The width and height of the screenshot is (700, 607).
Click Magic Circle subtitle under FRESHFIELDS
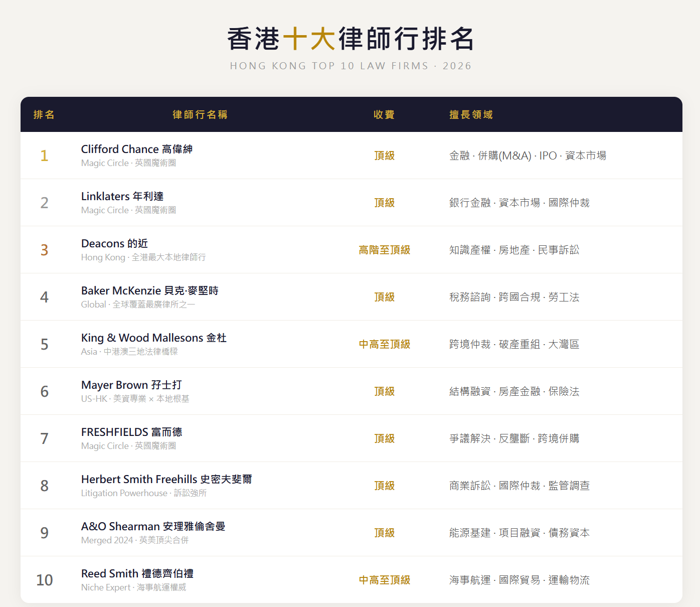(128, 446)
